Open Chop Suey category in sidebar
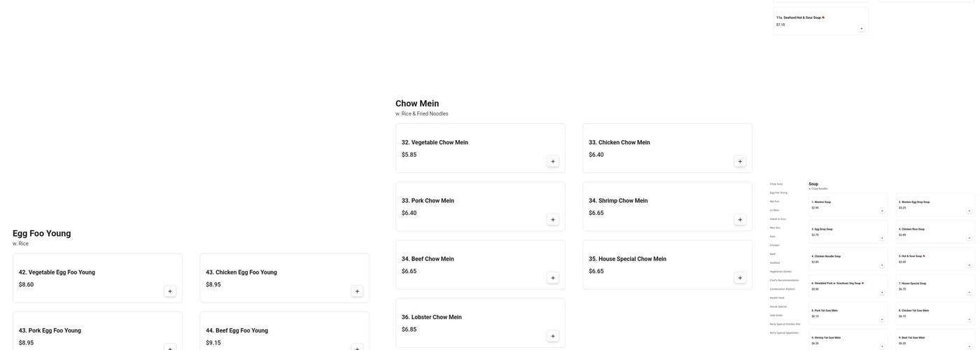 pos(776,184)
